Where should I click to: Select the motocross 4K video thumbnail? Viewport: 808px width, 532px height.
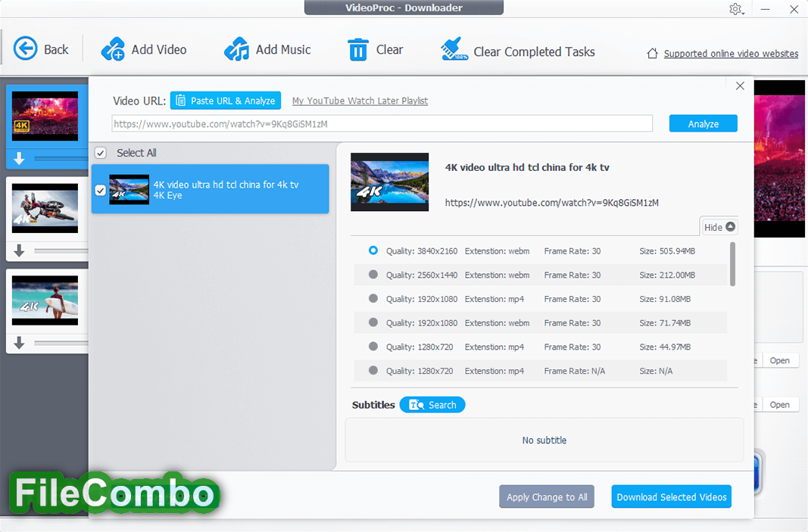point(45,209)
